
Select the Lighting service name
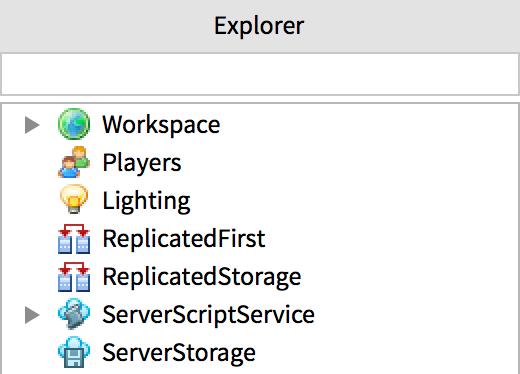(x=146, y=201)
